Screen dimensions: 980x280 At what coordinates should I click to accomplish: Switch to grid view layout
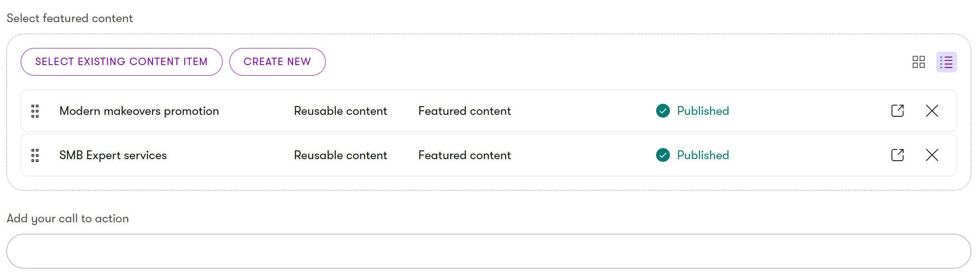tap(918, 62)
